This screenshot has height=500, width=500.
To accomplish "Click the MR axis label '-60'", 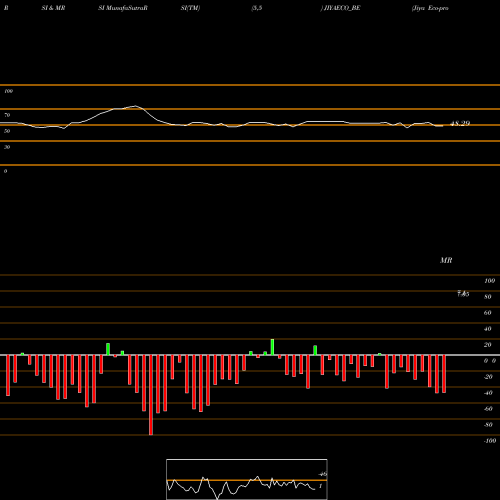I will pyautogui.click(x=488, y=409).
